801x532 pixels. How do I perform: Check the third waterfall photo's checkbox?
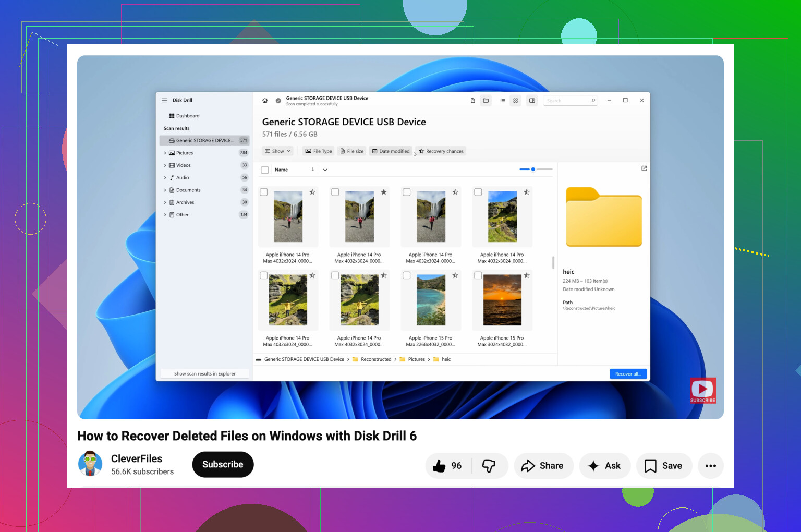pyautogui.click(x=407, y=192)
